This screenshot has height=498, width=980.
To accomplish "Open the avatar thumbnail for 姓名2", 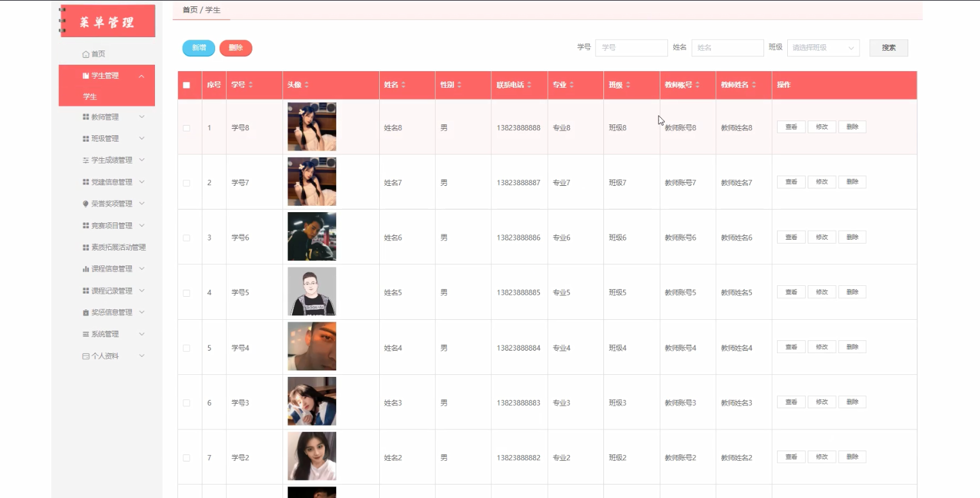I will click(312, 456).
